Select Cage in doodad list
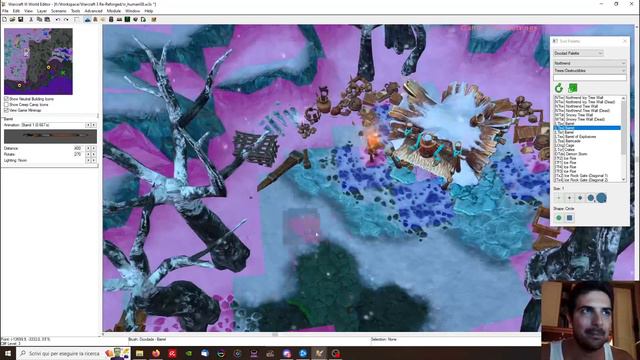 [587, 145]
